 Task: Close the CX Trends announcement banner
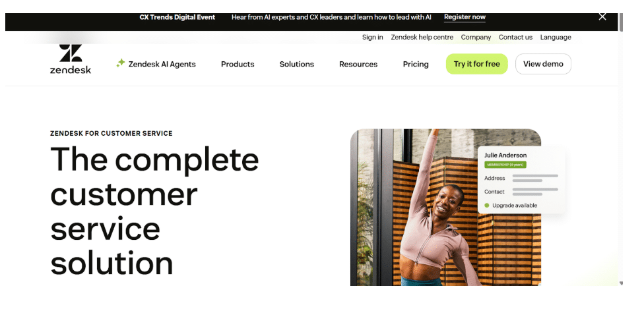[x=602, y=17]
